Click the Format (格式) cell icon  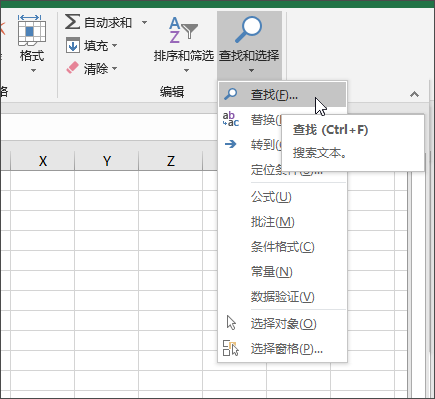click(x=31, y=30)
